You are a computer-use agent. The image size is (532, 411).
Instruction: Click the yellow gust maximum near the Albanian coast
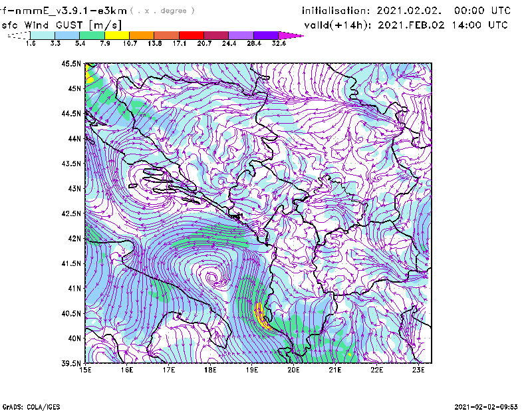[261, 317]
